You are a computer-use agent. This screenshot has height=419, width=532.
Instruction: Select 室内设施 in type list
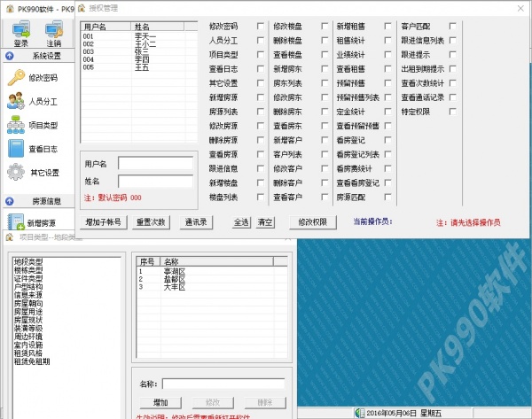coord(28,345)
